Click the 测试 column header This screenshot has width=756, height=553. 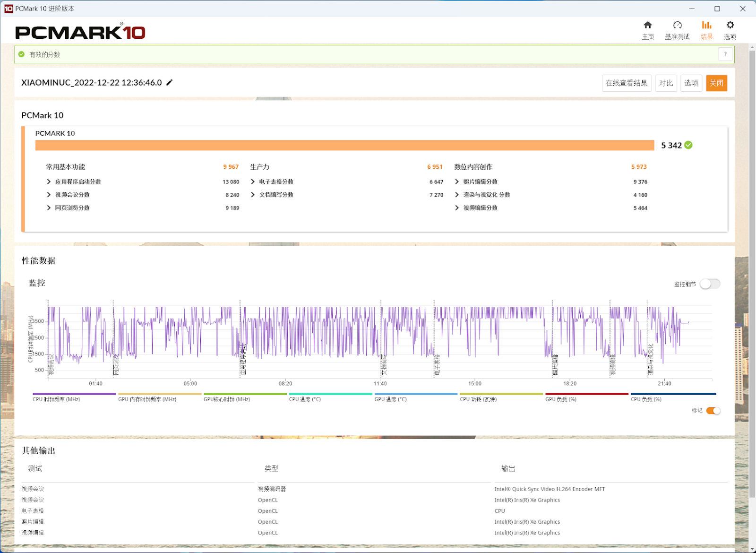pos(35,468)
